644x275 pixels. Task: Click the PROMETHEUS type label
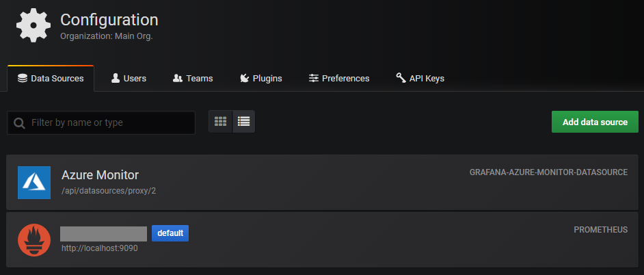600,230
